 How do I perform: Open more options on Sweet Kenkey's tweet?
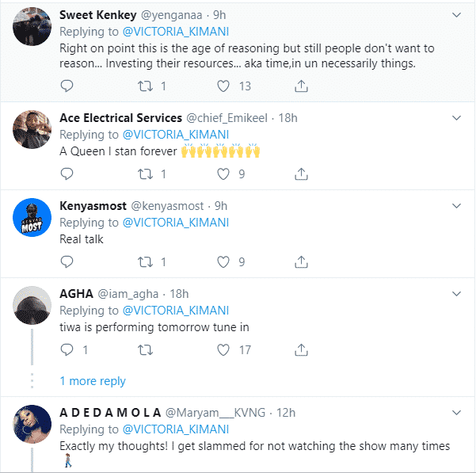(x=456, y=15)
